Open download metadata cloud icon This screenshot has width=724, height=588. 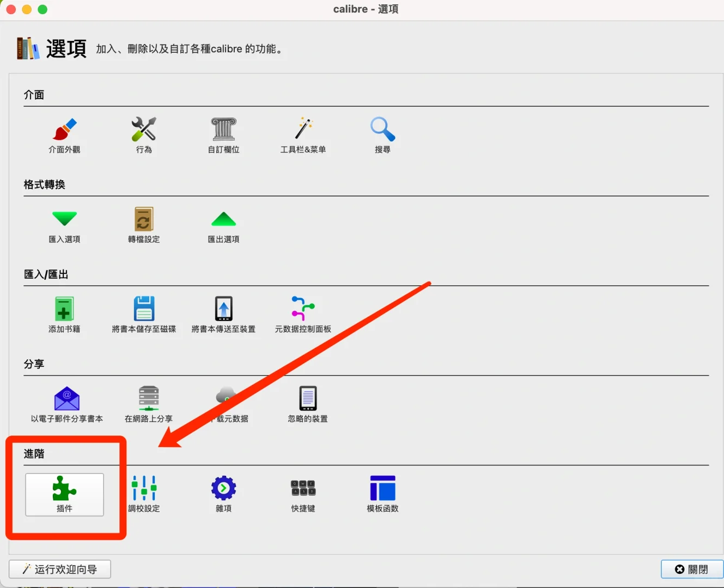[x=226, y=396]
